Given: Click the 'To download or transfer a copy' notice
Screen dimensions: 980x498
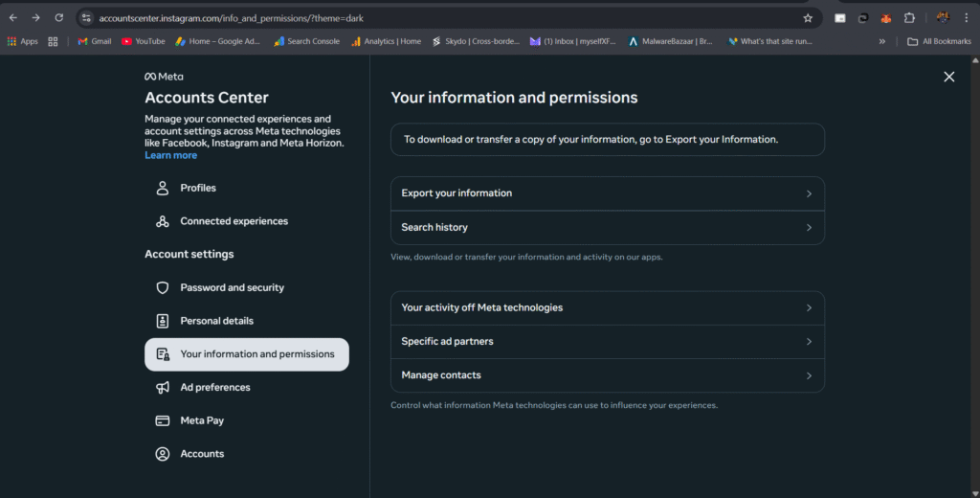Looking at the screenshot, I should (x=608, y=140).
